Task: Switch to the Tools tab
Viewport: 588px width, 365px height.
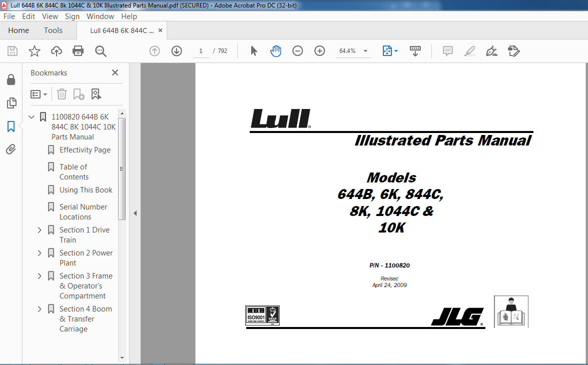Action: (53, 30)
